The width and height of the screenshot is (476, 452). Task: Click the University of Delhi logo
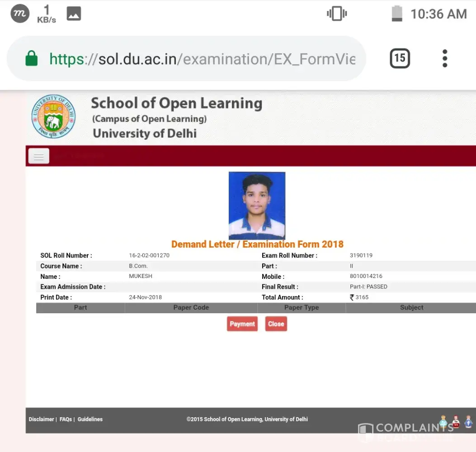click(x=53, y=116)
